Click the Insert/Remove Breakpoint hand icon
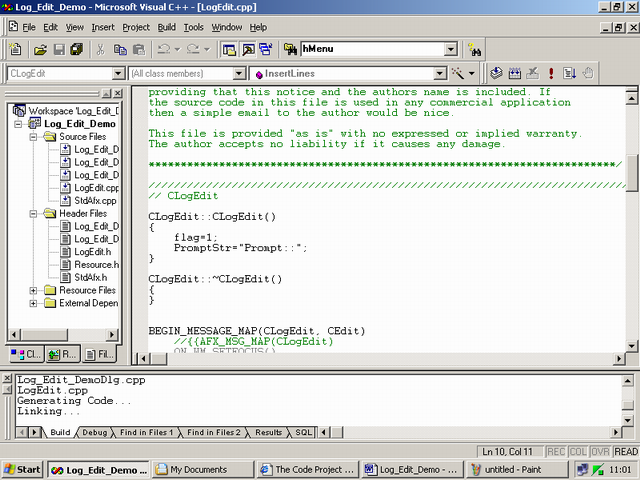The height and width of the screenshot is (480, 640). [x=587, y=73]
